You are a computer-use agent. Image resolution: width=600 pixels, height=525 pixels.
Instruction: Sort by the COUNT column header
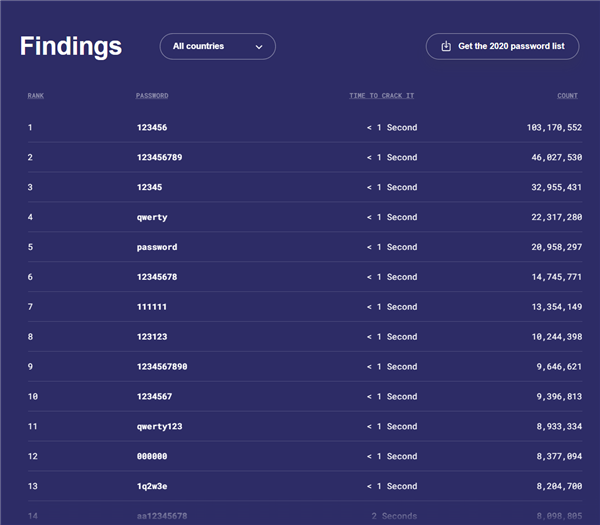(567, 96)
